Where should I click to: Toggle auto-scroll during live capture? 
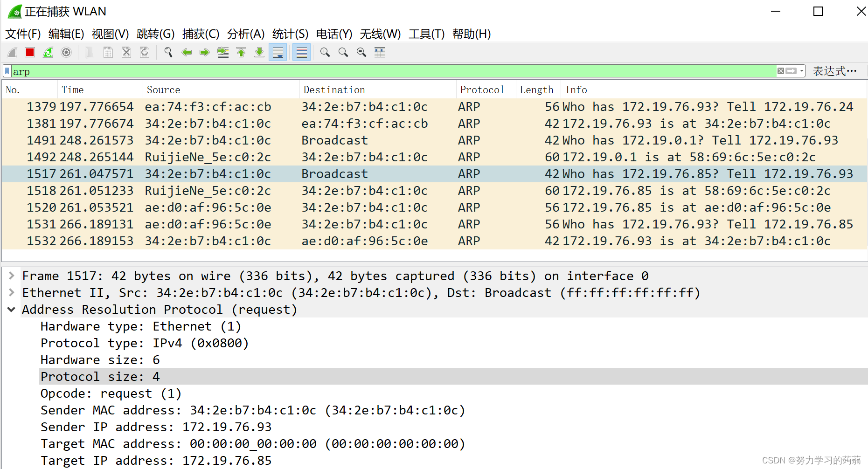click(x=278, y=52)
